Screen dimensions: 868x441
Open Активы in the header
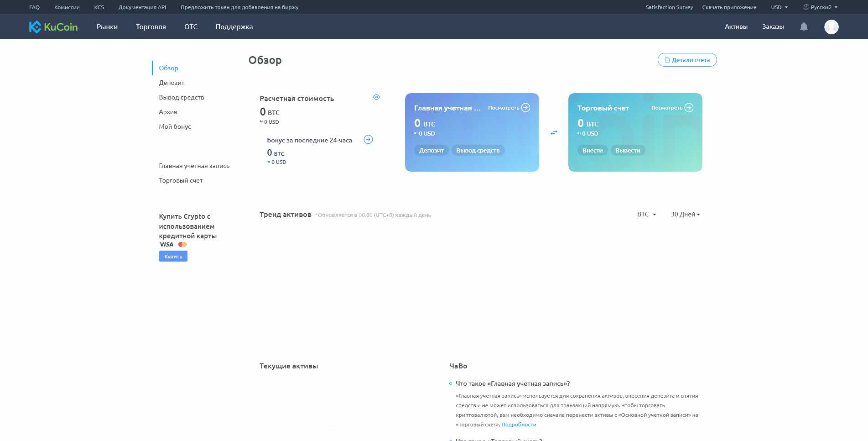click(736, 27)
